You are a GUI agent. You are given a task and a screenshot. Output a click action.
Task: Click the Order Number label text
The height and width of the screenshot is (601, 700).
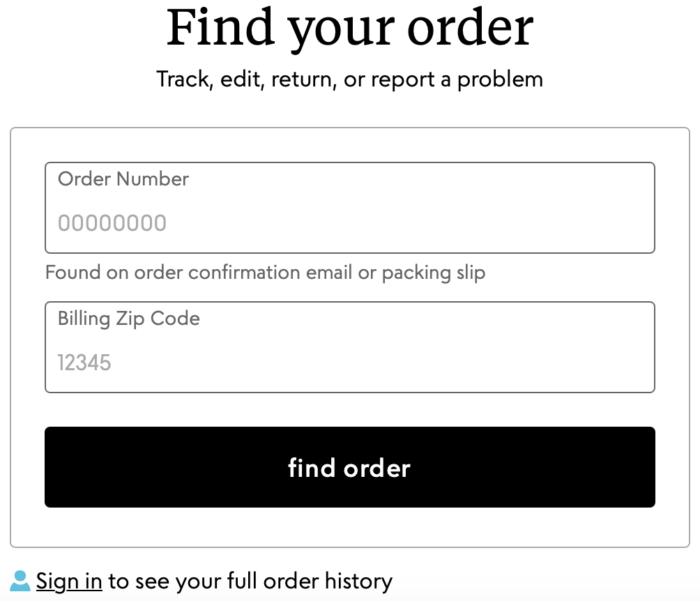click(123, 179)
